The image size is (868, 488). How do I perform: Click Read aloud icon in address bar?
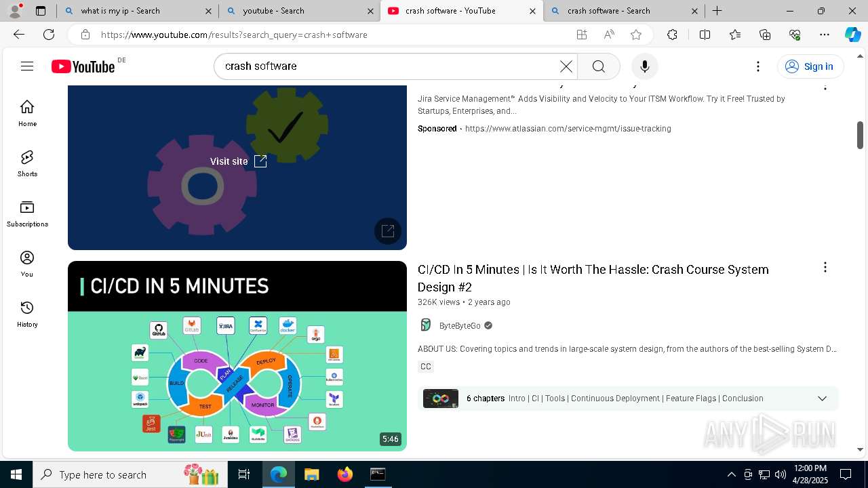point(609,35)
